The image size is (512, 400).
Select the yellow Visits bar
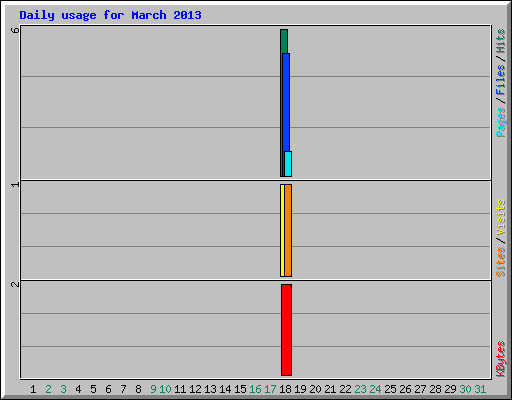coord(282,230)
